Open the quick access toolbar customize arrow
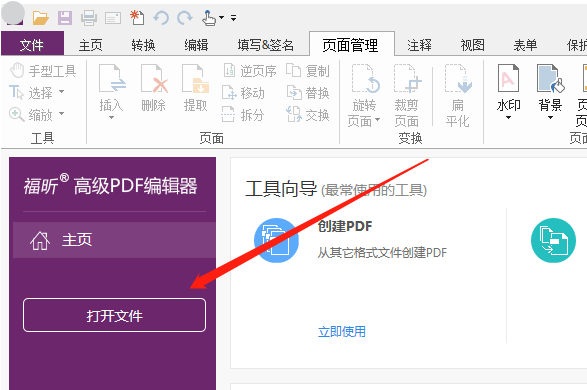This screenshot has height=390, width=587. (233, 18)
